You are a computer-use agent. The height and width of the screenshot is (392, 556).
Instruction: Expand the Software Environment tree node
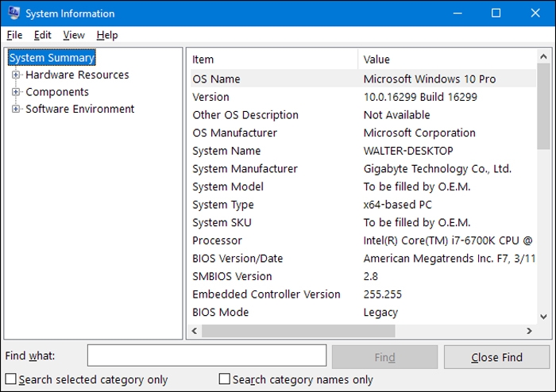16,110
